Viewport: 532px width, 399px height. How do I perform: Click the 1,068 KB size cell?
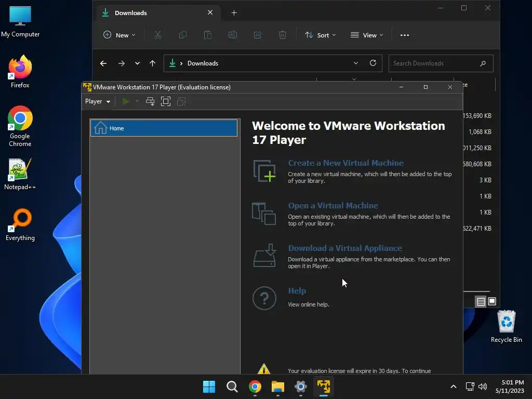point(480,131)
